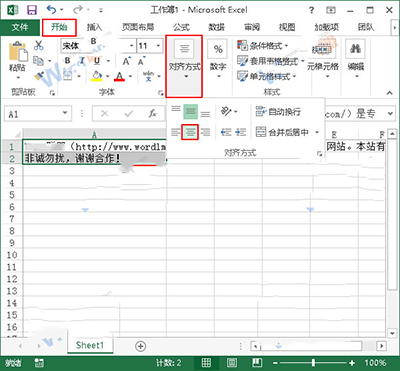Switch to Page Break Preview icon
Viewport: 400px width, 371px height.
click(257, 362)
